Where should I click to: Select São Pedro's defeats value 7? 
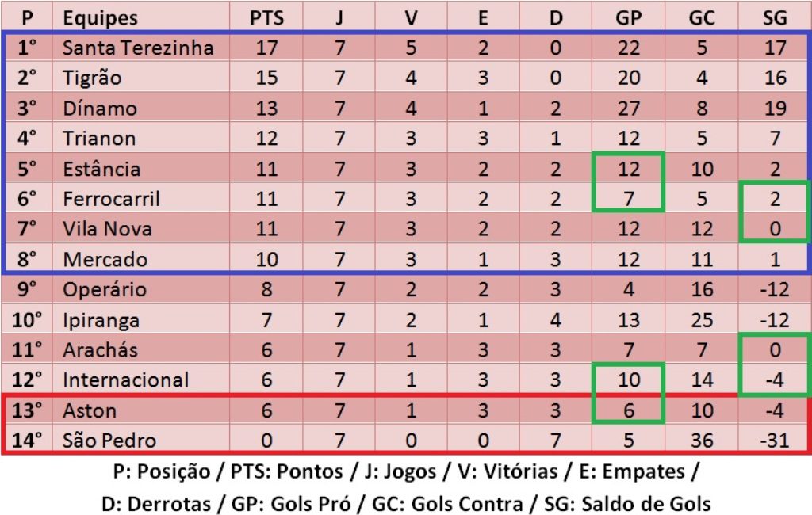coord(555,441)
